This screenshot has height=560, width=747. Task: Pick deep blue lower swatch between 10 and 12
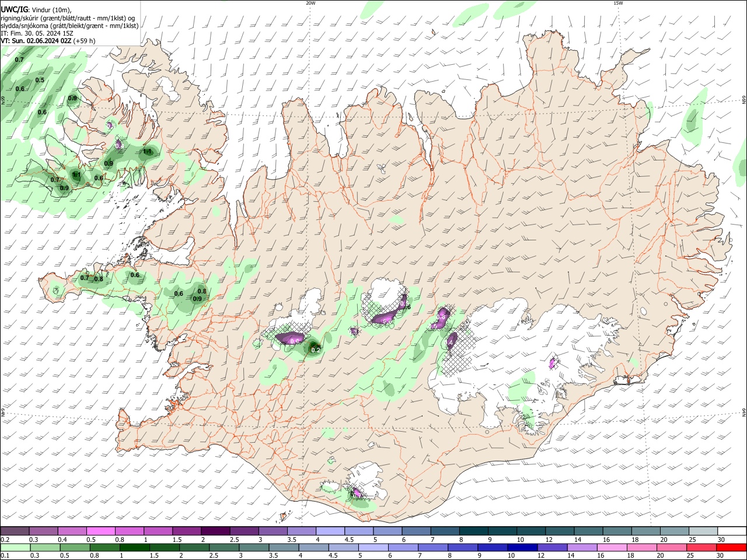[x=522, y=547]
